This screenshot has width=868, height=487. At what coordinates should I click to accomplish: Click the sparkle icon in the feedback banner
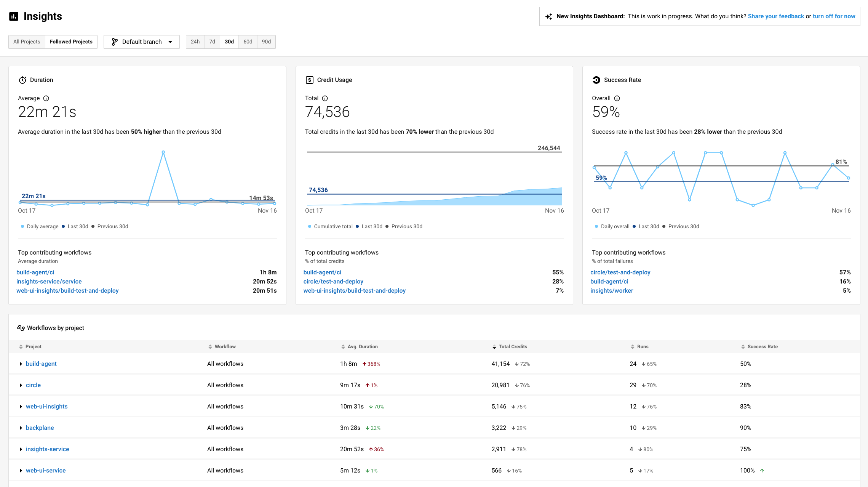[548, 16]
